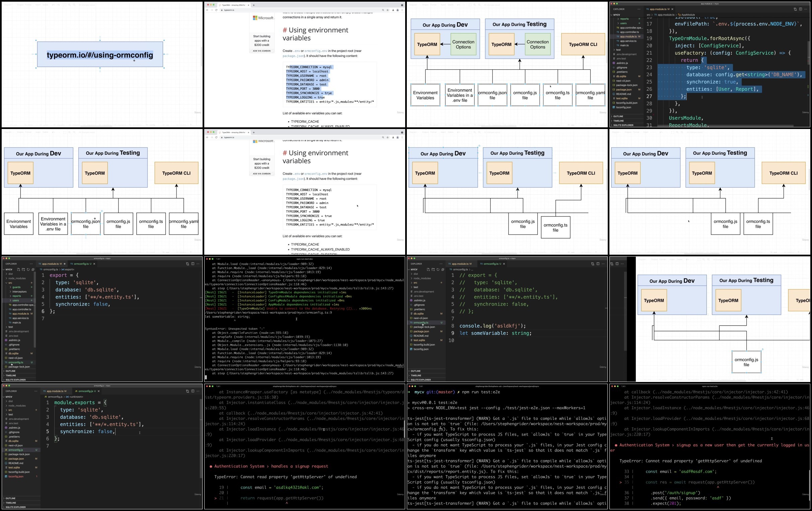812x511 pixels.
Task: Click Microsoft logo ad in highlighted-text browser
Action: pos(263,18)
